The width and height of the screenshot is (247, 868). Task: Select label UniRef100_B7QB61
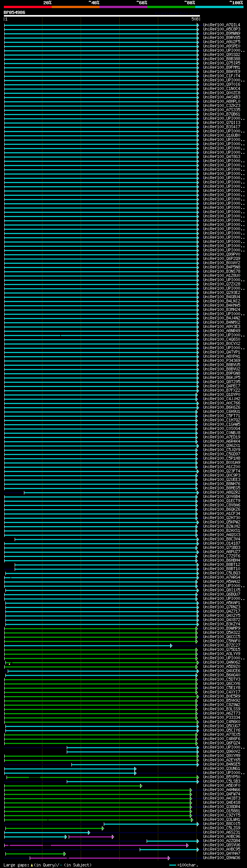click(222, 114)
